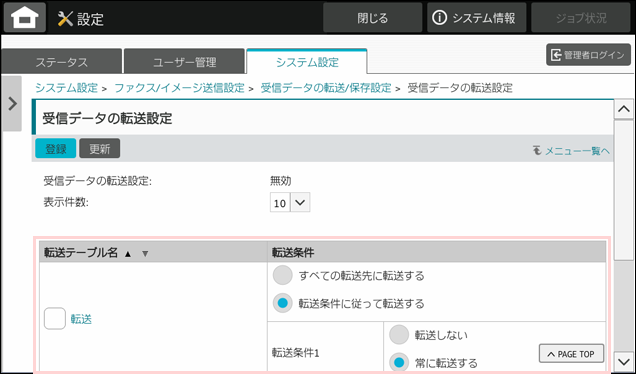The height and width of the screenshot is (374, 636).
Task: Click the return arrow icon beside メニュー一覧へ
Action: click(x=537, y=151)
